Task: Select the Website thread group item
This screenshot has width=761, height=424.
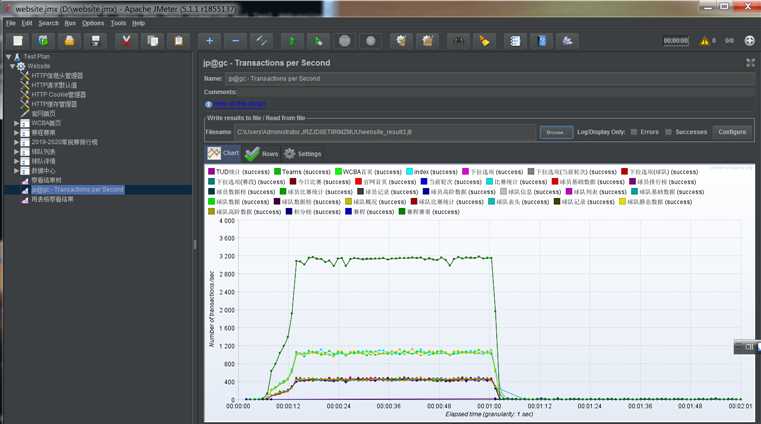Action: click(38, 66)
